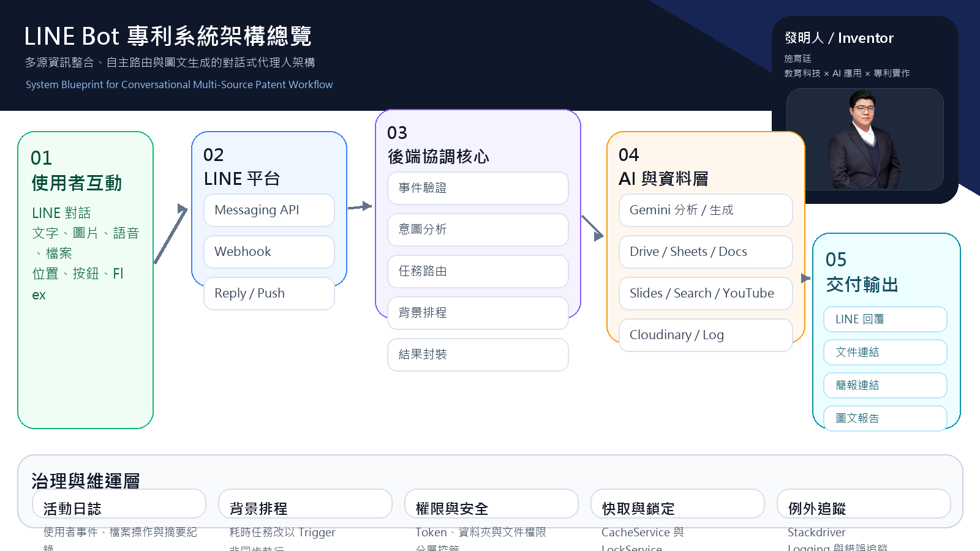The width and height of the screenshot is (980, 551).
Task: Select the 05 step number
Action: [x=836, y=260]
